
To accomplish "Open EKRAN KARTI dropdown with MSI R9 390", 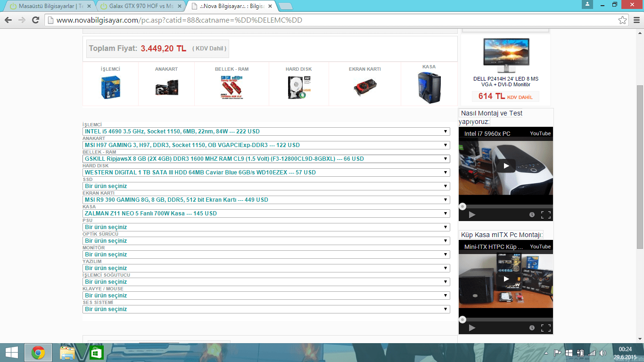I will pos(266,200).
